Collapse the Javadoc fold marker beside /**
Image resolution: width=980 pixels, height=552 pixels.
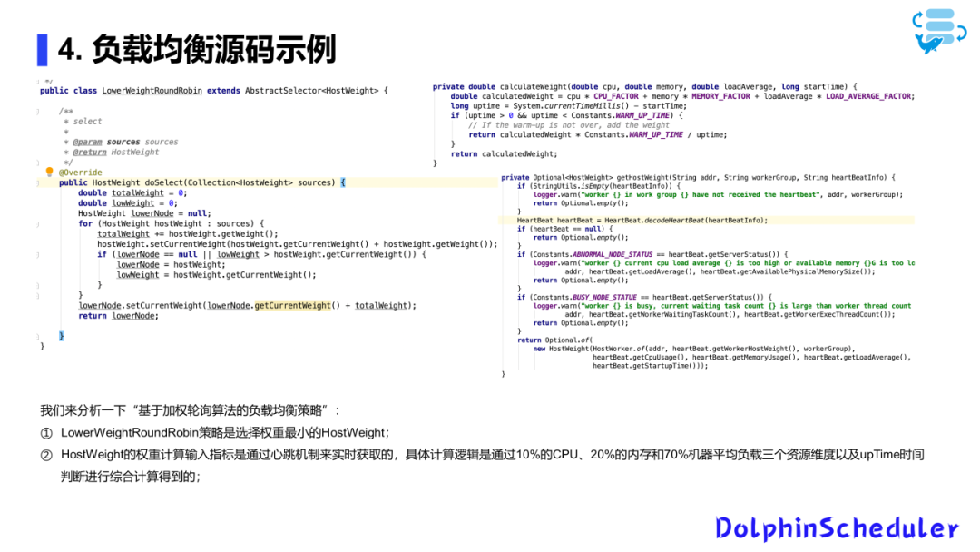(38, 112)
